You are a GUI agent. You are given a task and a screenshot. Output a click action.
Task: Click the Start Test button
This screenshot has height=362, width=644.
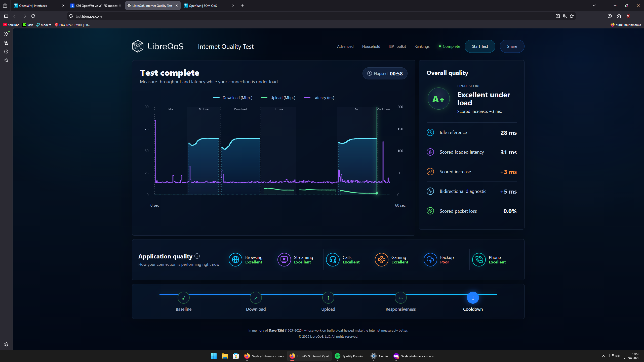click(480, 46)
